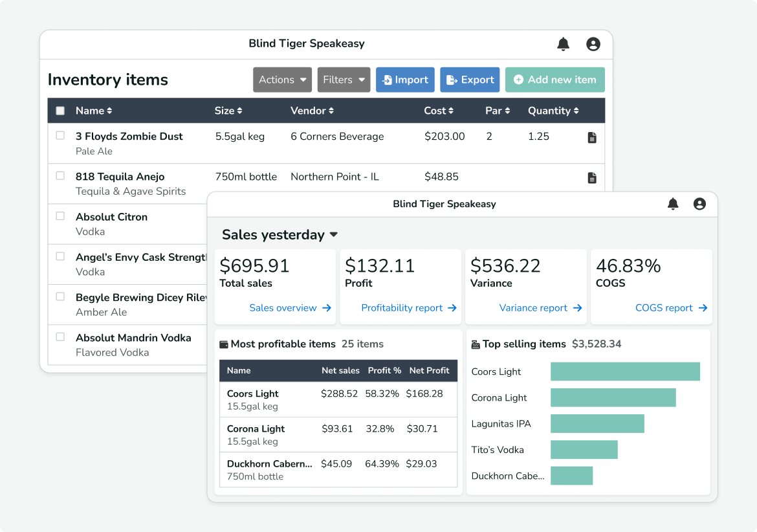Select all inventory items with the header checkbox
Screen dimensions: 757x532
tap(60, 110)
